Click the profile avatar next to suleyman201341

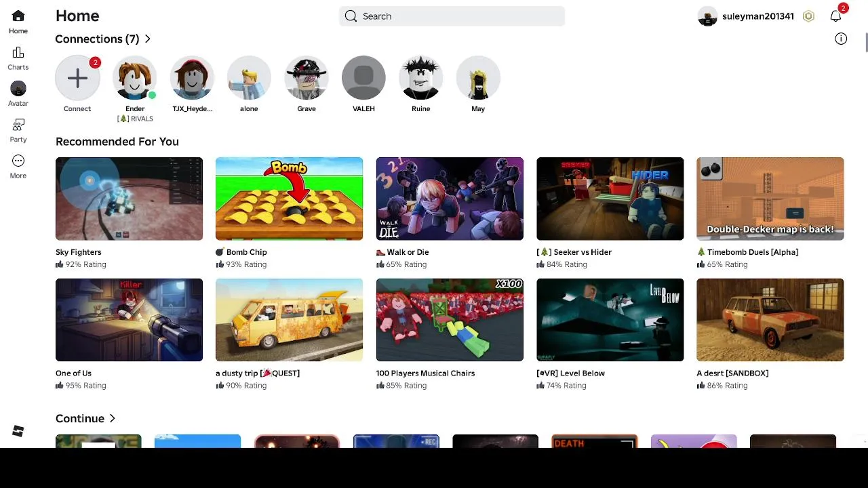(707, 16)
